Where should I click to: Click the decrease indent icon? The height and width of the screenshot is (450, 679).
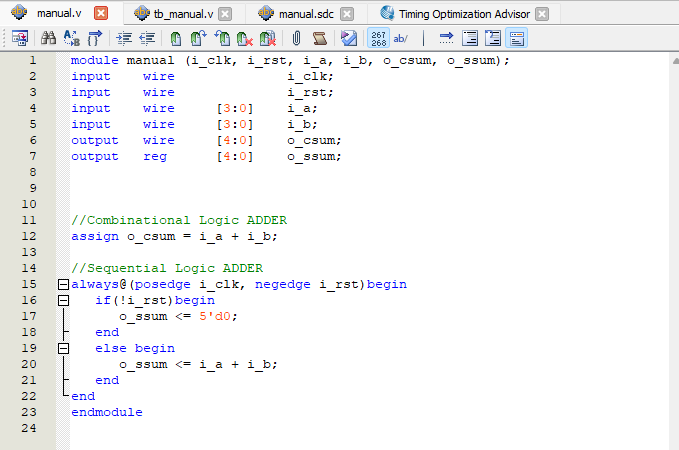click(147, 38)
